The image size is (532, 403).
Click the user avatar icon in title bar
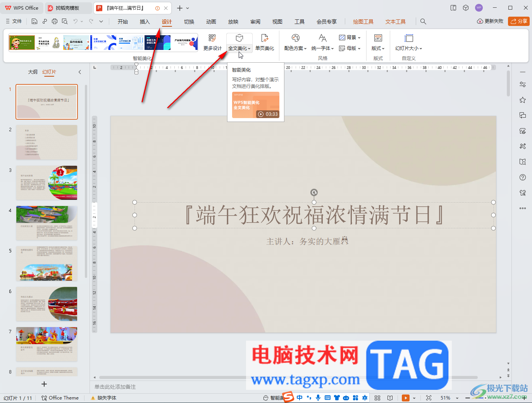479,8
